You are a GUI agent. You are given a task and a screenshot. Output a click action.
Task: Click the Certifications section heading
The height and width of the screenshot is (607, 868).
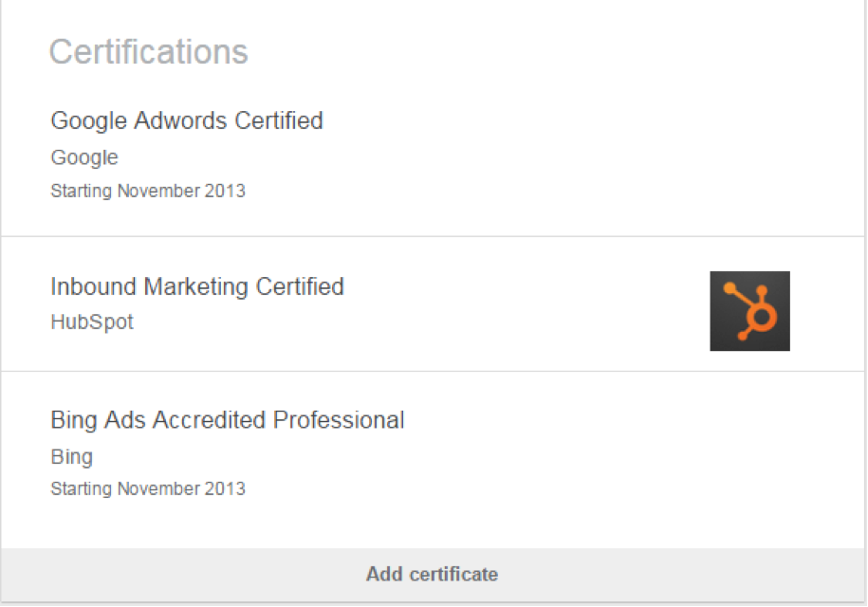tap(149, 52)
